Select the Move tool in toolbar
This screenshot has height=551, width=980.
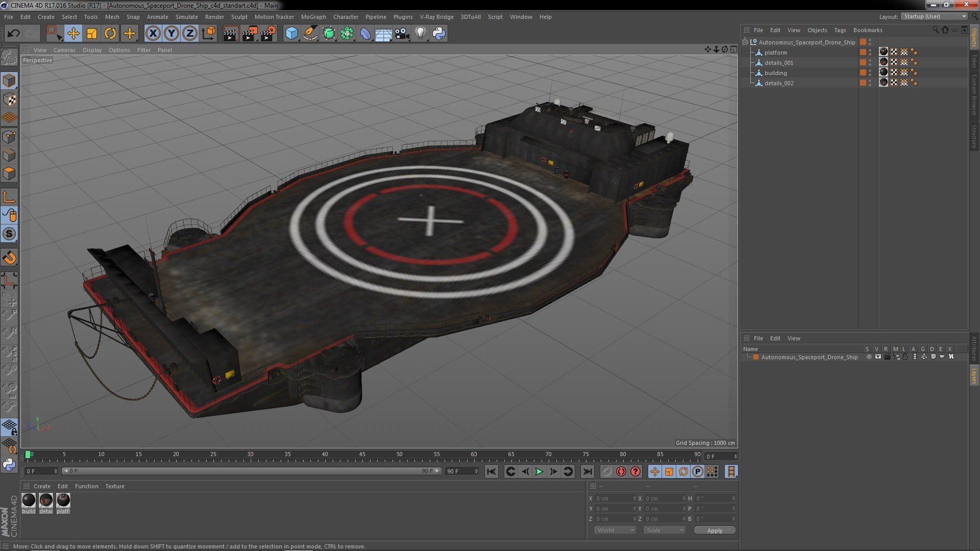[73, 34]
